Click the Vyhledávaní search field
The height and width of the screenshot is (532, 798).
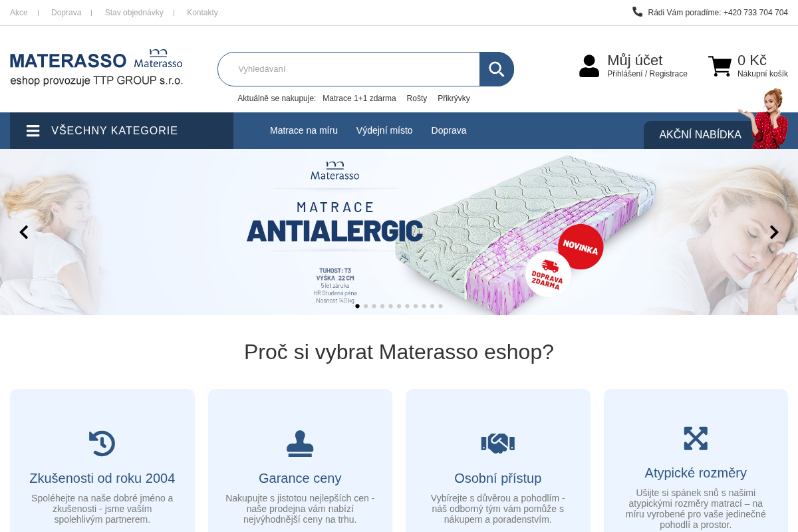(349, 69)
